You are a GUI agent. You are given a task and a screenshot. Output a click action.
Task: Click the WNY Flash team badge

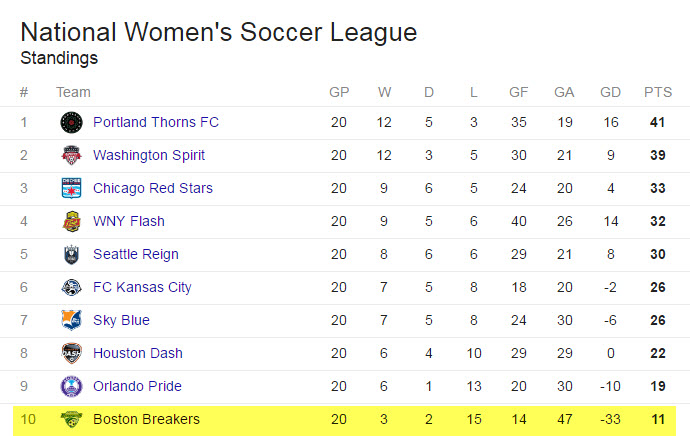click(71, 221)
